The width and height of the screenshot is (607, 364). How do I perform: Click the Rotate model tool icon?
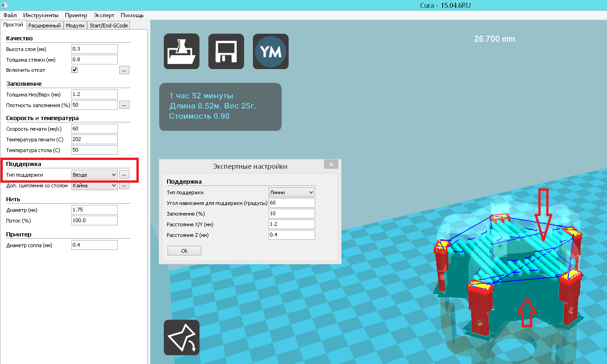(x=181, y=337)
